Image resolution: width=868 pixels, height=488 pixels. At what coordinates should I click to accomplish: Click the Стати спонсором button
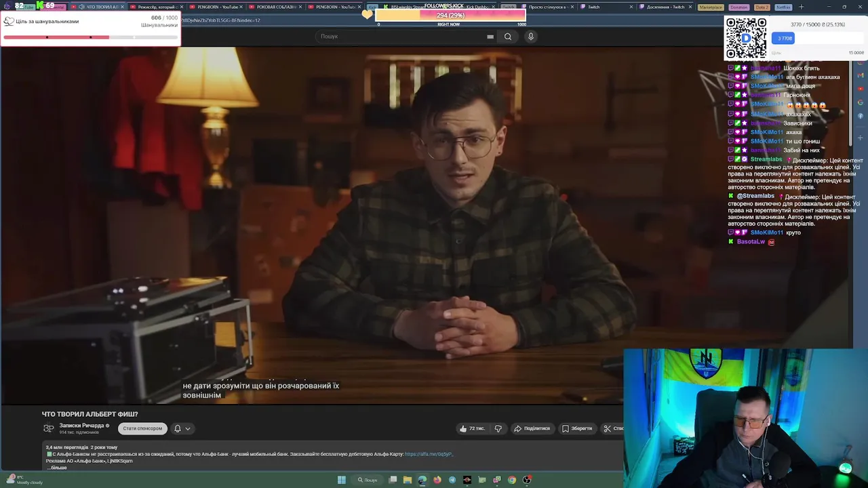tap(142, 428)
